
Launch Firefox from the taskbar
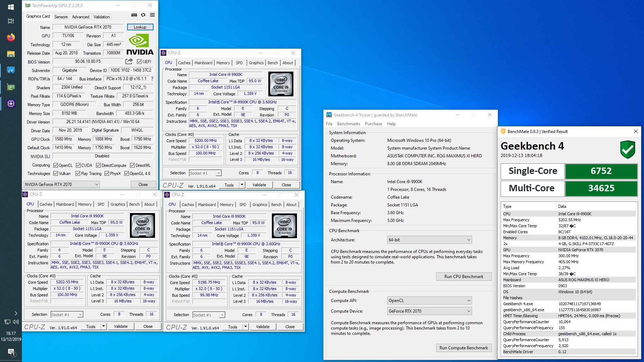click(11, 37)
